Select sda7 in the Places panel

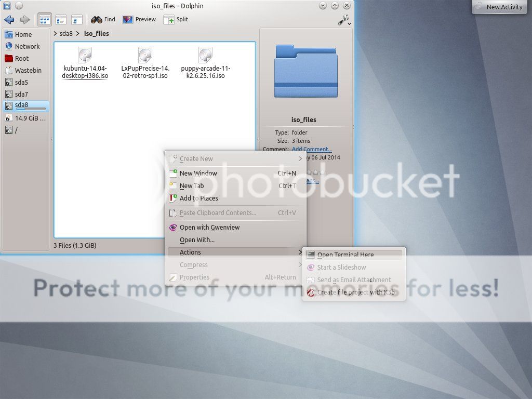(x=26, y=94)
